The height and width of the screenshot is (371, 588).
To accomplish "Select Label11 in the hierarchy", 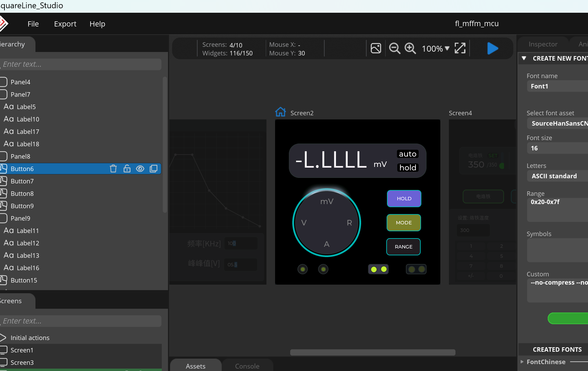I will pyautogui.click(x=28, y=231).
